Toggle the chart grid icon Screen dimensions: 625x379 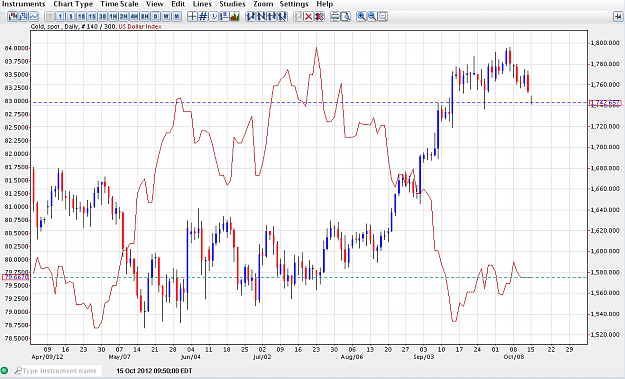(203, 16)
